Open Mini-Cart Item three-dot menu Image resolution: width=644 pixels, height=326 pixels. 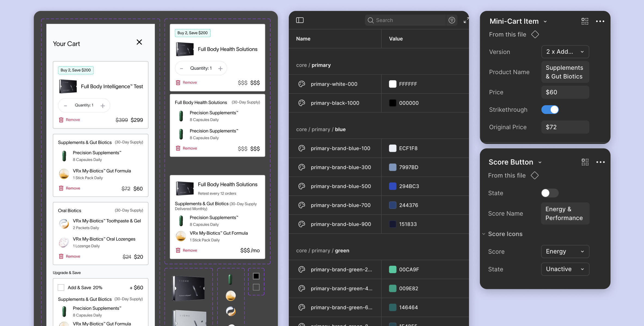[x=600, y=21]
